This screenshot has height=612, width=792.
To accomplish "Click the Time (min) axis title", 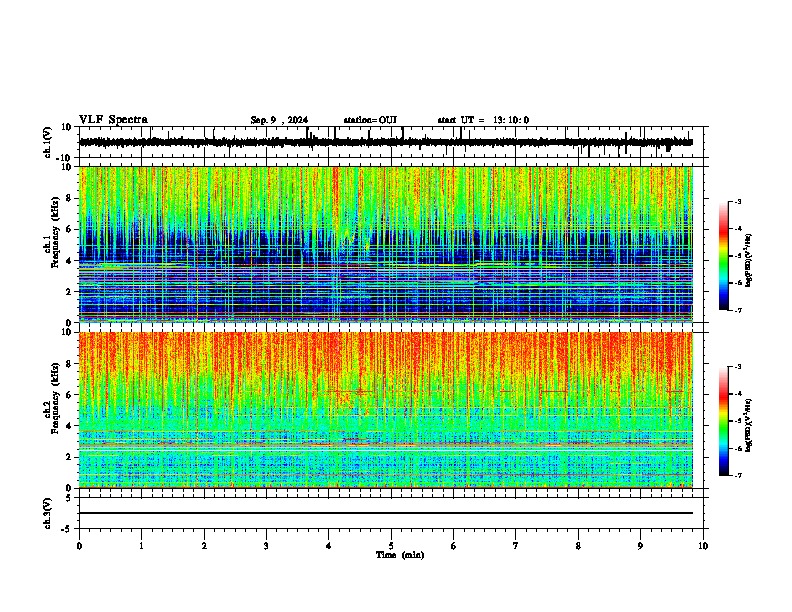I will pos(400,555).
